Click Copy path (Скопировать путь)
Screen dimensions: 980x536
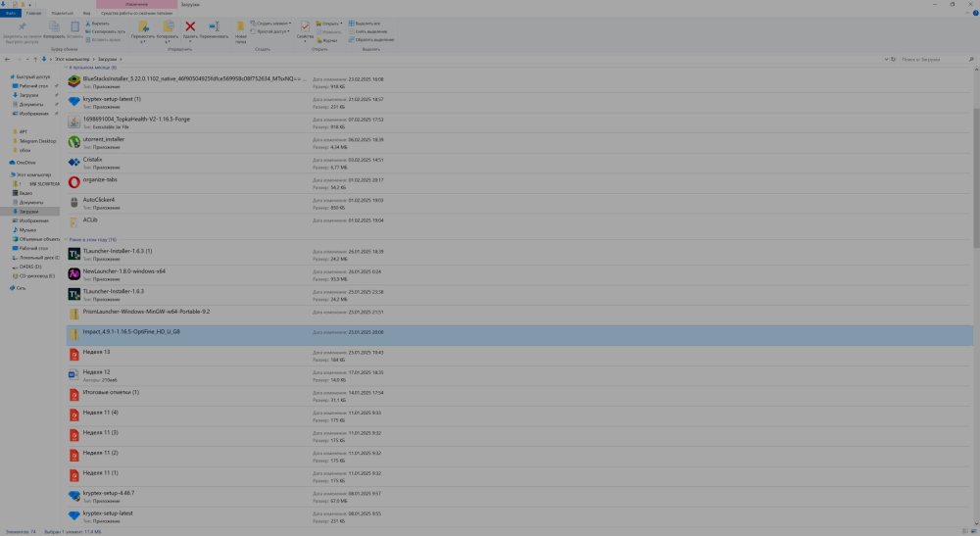(105, 31)
